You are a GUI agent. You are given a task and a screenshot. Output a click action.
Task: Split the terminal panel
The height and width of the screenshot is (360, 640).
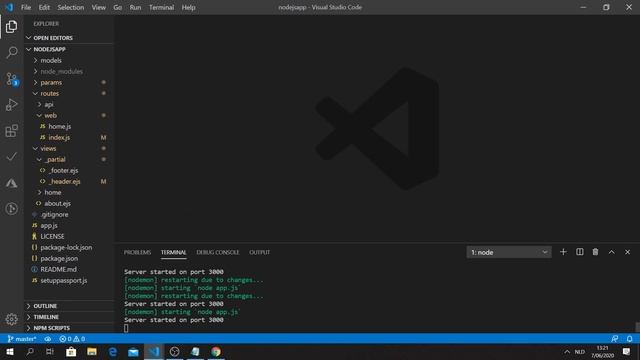pyautogui.click(x=580, y=252)
